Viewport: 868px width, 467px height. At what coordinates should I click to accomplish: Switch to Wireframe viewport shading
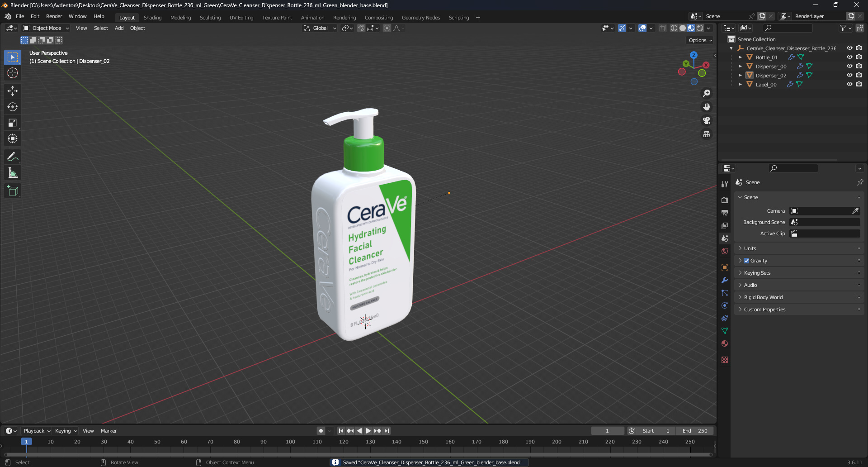click(x=674, y=28)
